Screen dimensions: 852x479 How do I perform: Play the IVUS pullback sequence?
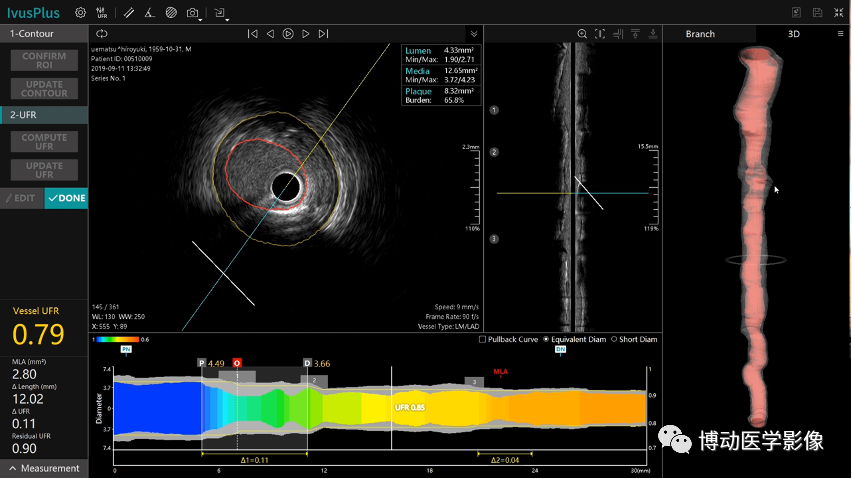[287, 34]
